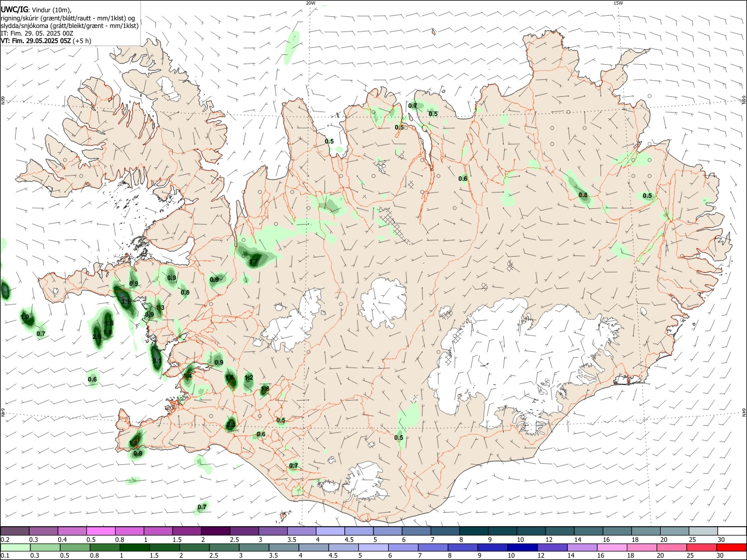The width and height of the screenshot is (747, 560).
Task: Pick the darkest purple 2 swatch in upper legend
Action: tap(215, 531)
